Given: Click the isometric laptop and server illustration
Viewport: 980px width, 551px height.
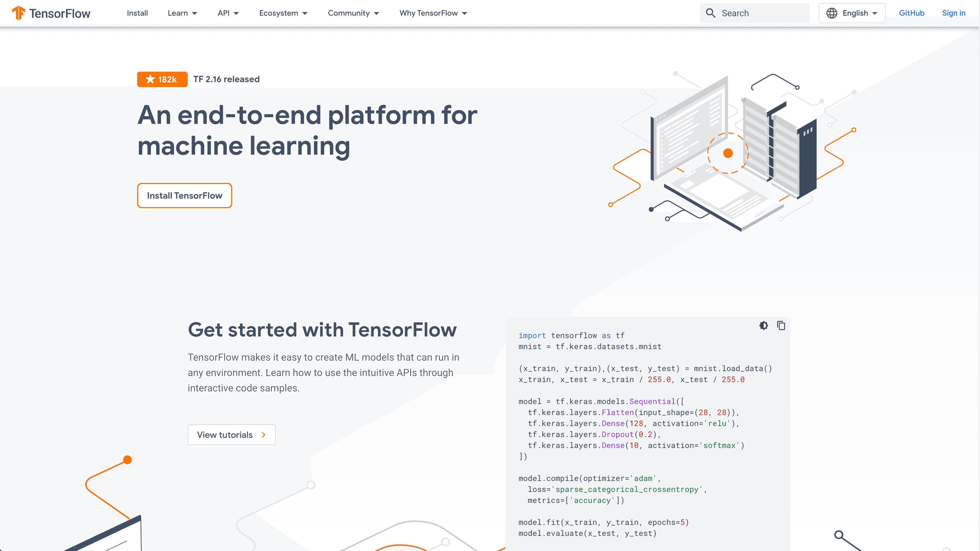Looking at the screenshot, I should 732,151.
